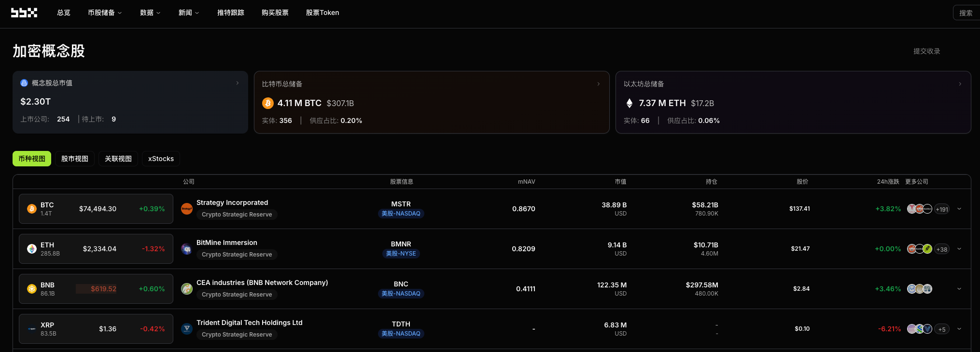Expand the Strategy Incorporated row chevron

pyautogui.click(x=959, y=209)
